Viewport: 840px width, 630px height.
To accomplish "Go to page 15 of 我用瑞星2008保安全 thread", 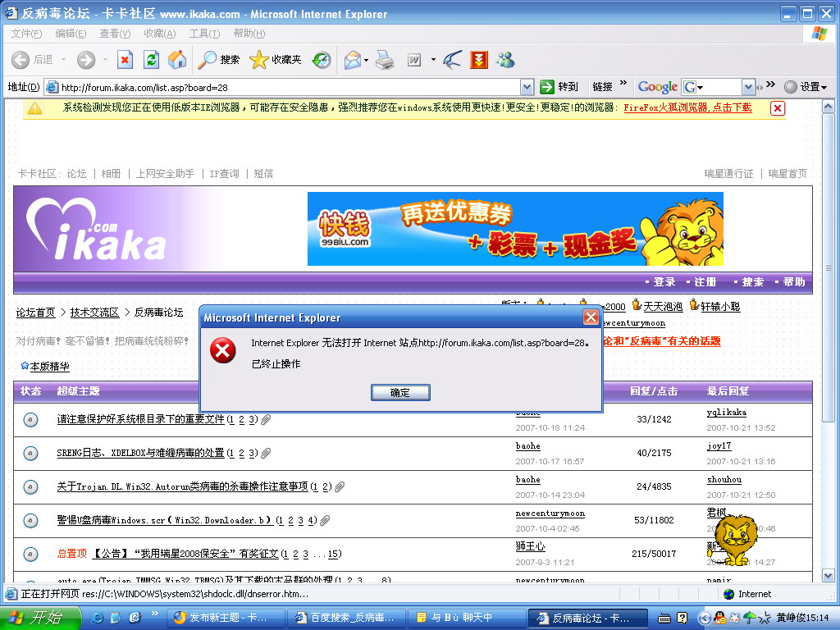I will click(333, 554).
